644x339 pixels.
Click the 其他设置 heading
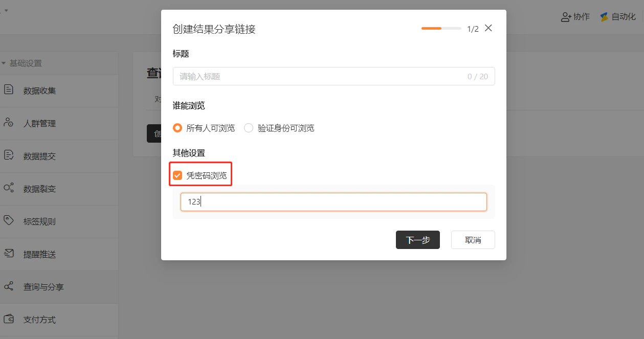pos(189,153)
